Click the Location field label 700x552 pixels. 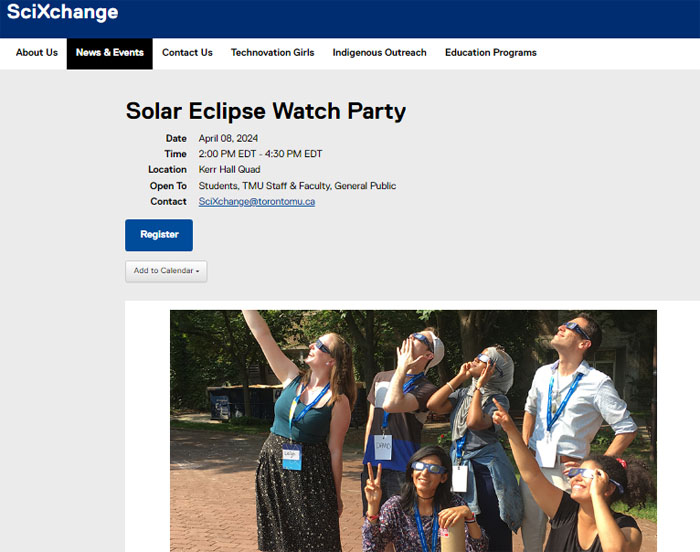(167, 170)
